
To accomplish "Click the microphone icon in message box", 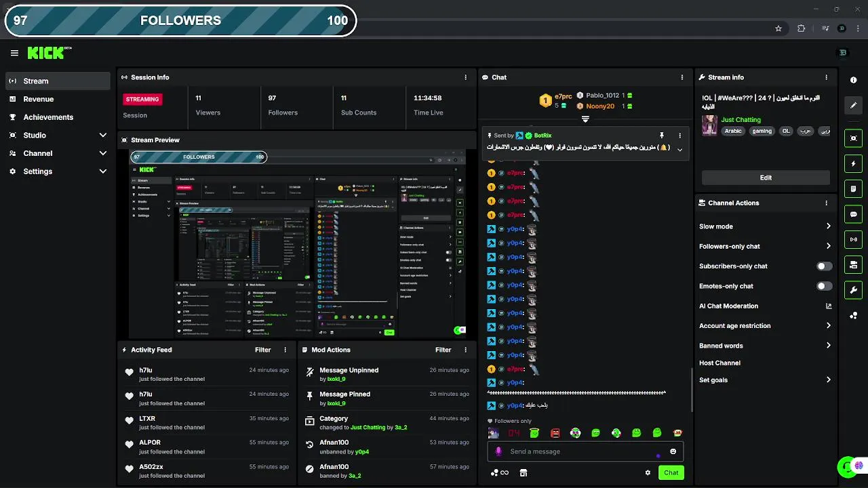I will click(x=498, y=451).
